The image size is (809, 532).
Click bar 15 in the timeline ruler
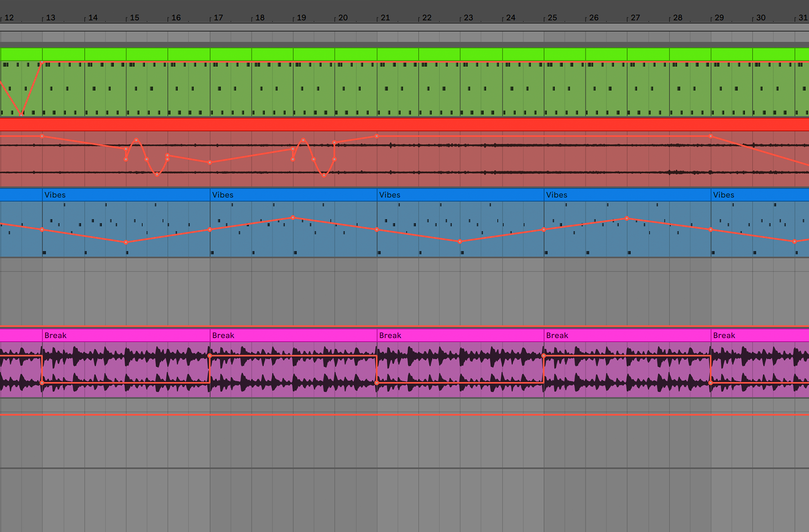[134, 18]
